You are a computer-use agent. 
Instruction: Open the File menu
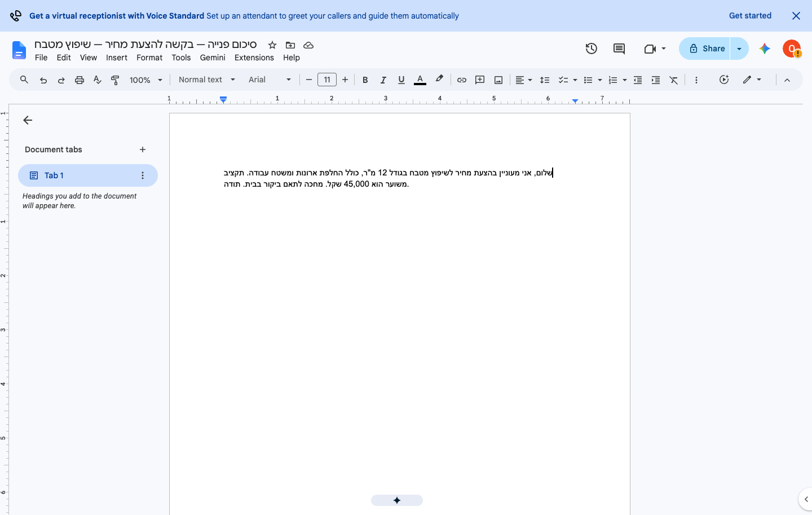(x=41, y=58)
